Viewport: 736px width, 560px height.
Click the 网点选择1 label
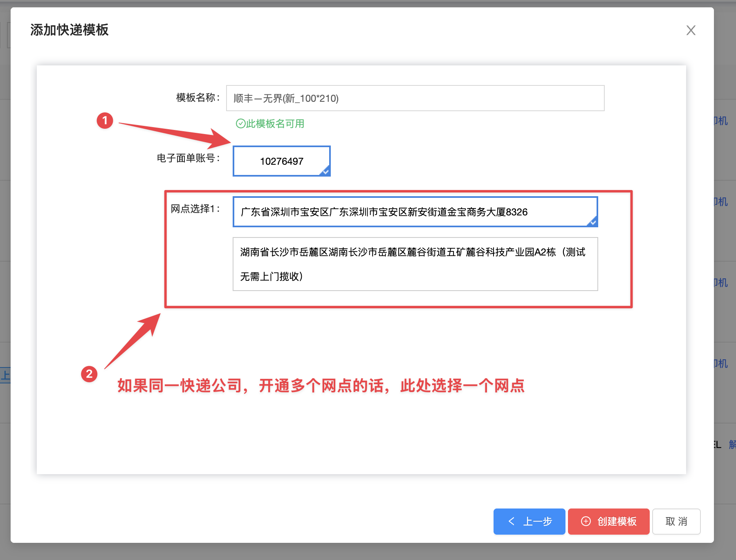[x=195, y=209]
